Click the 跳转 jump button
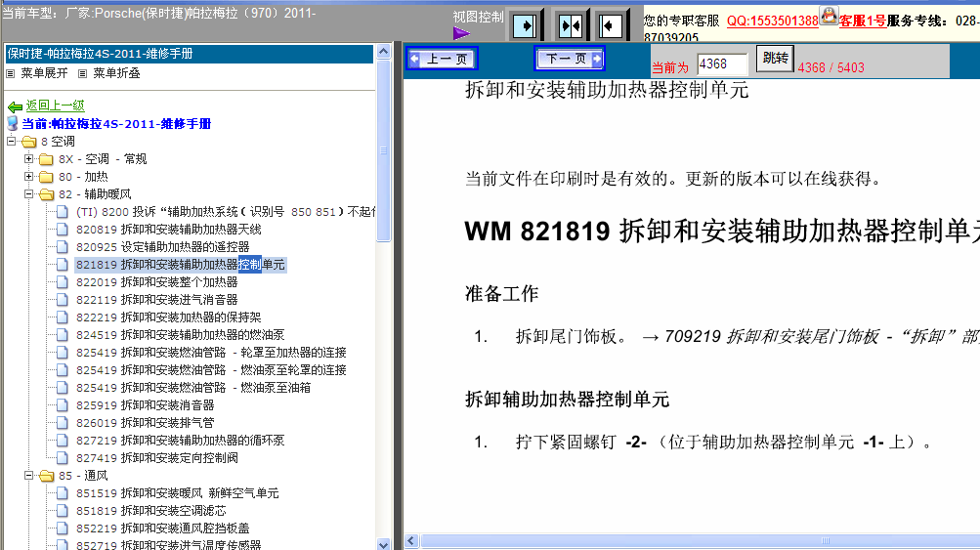The width and height of the screenshot is (980, 550). point(775,58)
